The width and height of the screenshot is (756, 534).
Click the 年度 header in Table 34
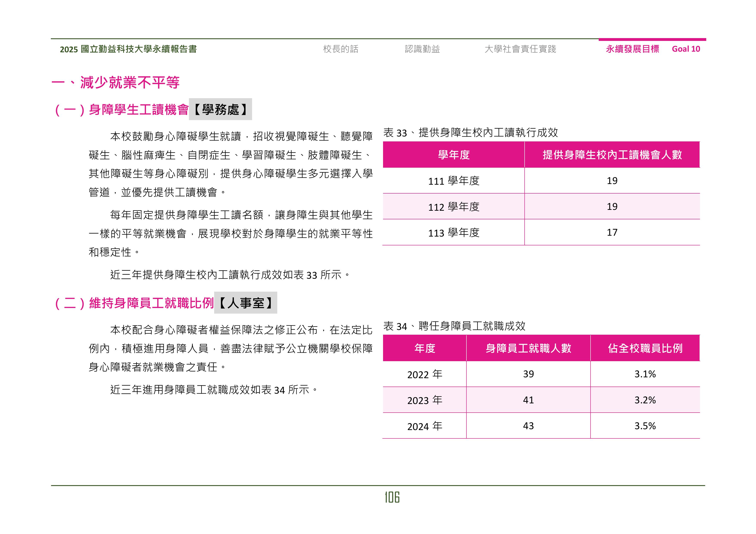(x=424, y=348)
